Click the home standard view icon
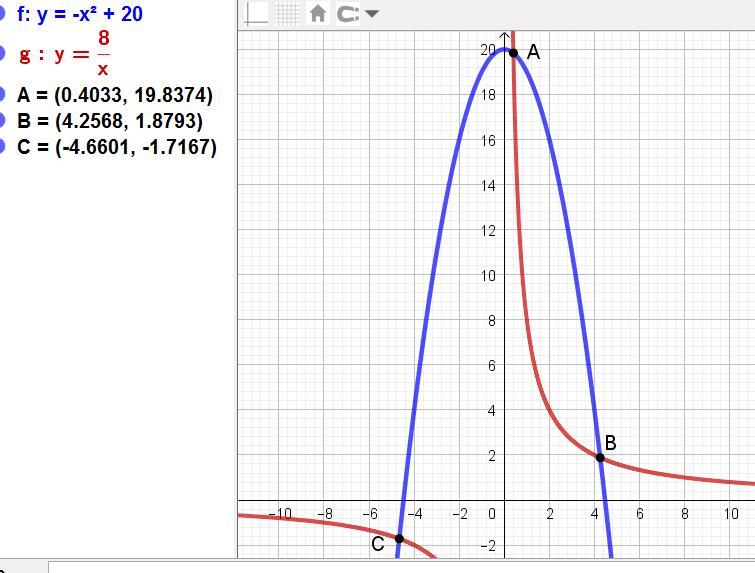Screen dimensions: 755x573 pyautogui.click(x=318, y=14)
